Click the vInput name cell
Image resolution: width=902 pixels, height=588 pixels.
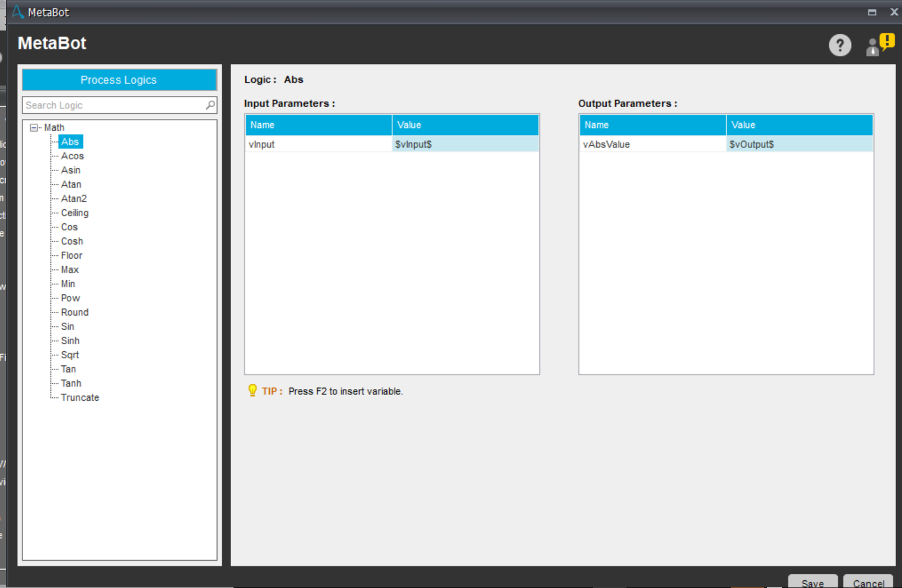[319, 144]
